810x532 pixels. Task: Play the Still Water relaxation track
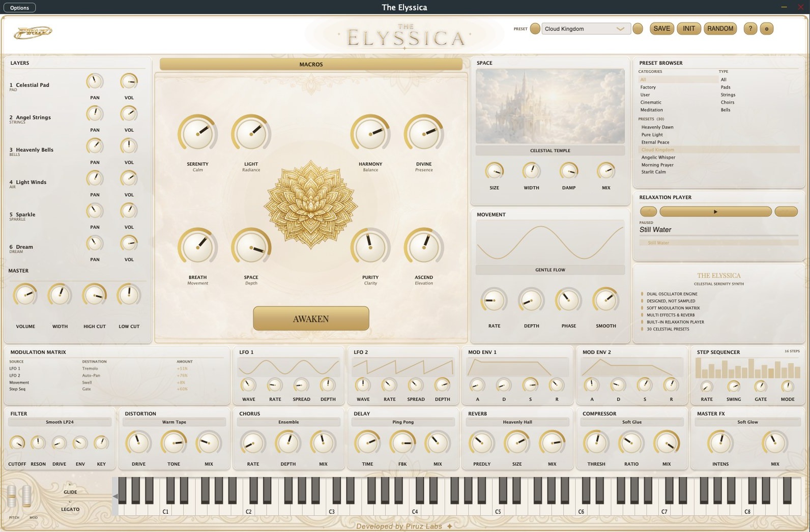(715, 211)
